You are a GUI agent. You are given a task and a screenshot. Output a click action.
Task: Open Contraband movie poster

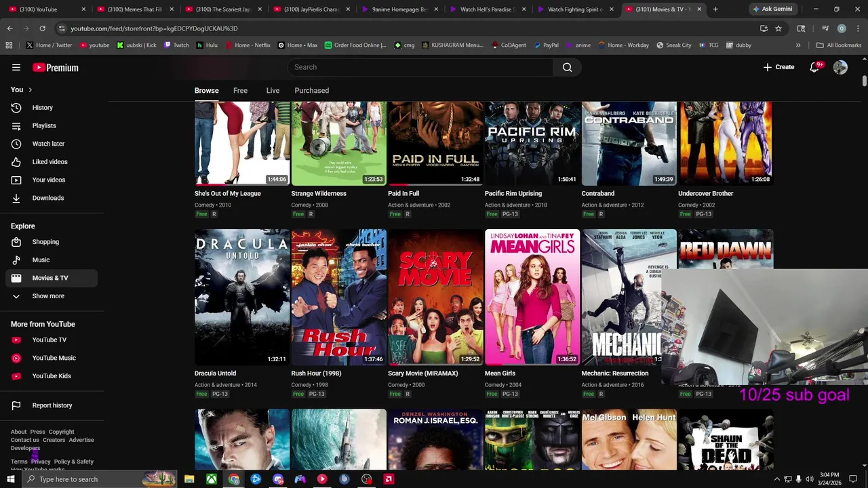click(629, 143)
